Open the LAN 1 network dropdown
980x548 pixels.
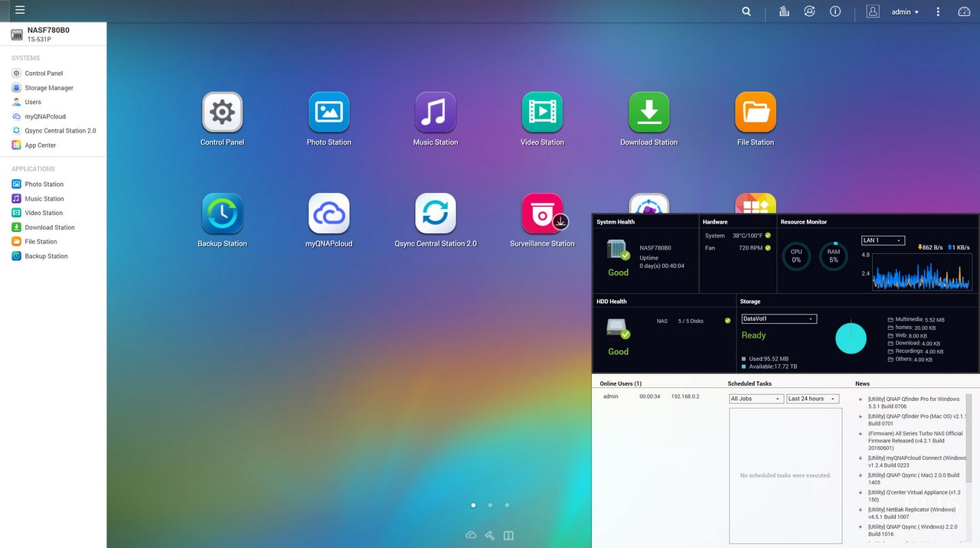883,240
